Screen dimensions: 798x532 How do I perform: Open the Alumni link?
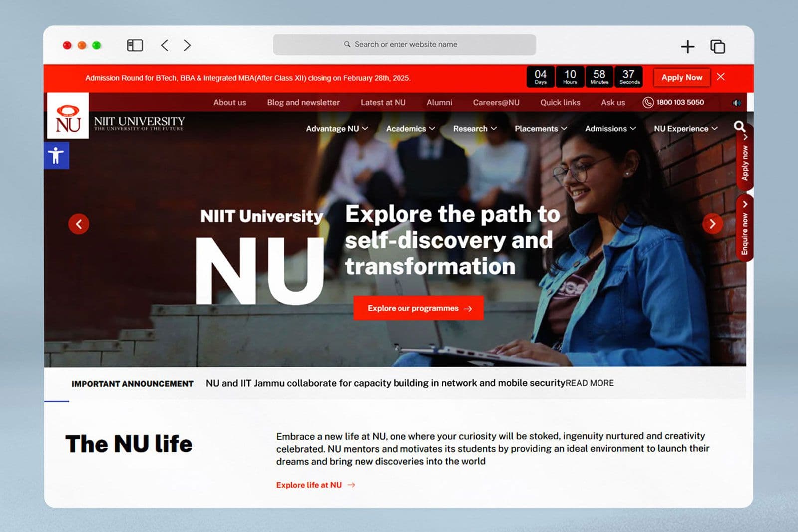pyautogui.click(x=439, y=102)
